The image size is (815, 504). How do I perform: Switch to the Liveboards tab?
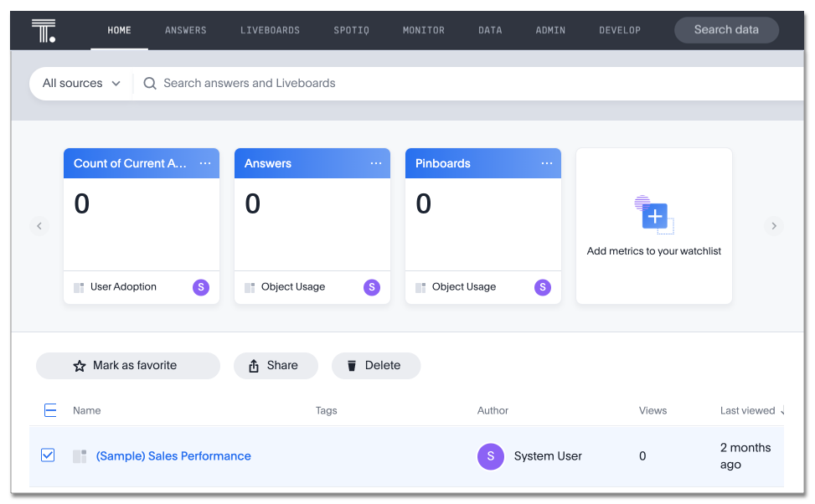pos(270,30)
